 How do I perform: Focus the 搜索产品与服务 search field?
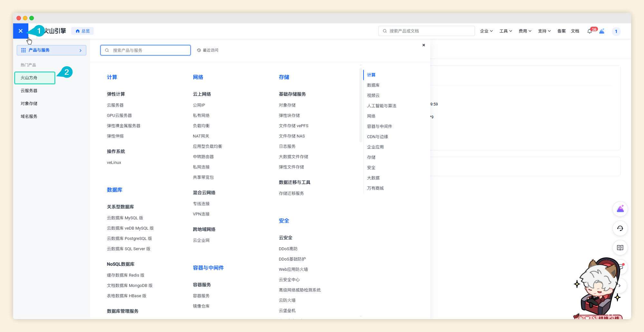(x=148, y=50)
